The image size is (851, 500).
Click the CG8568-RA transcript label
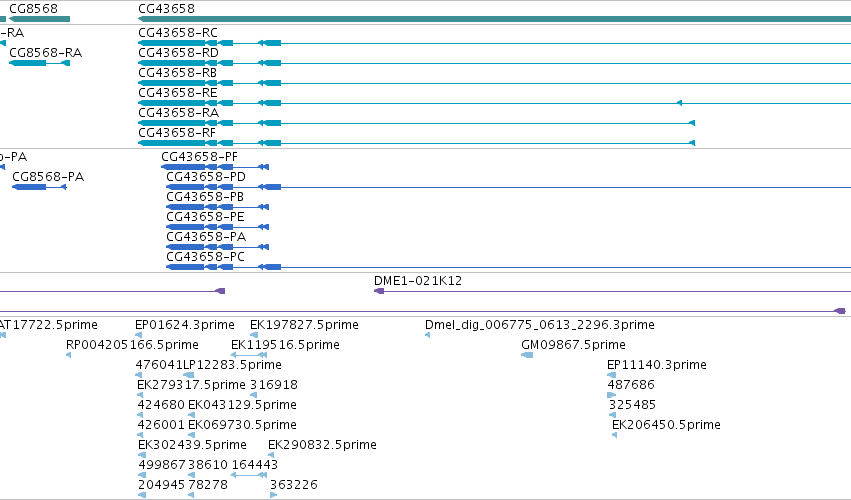pos(46,53)
